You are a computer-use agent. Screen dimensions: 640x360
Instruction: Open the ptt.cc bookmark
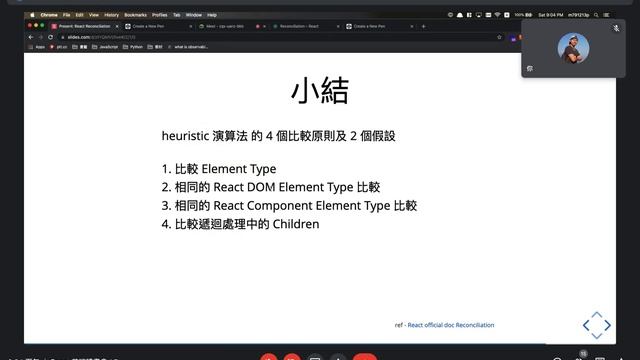[x=59, y=47]
